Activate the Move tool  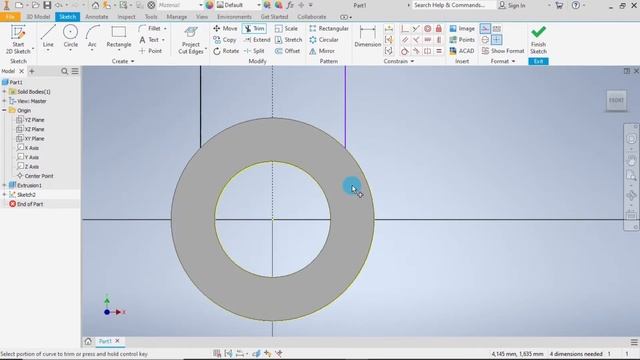click(225, 29)
